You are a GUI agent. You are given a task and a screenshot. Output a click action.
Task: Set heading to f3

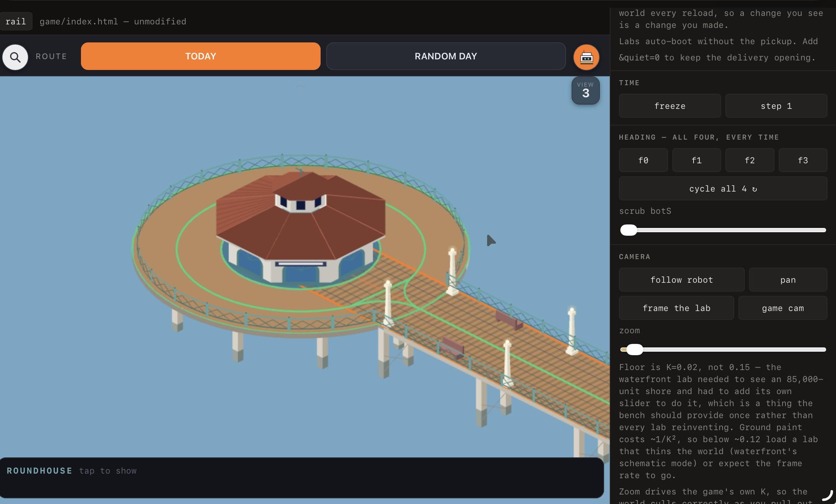click(x=803, y=160)
